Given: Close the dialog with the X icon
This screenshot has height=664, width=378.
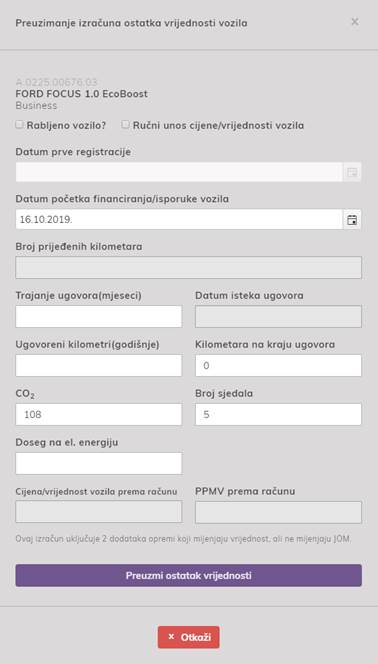Looking at the screenshot, I should 355,22.
